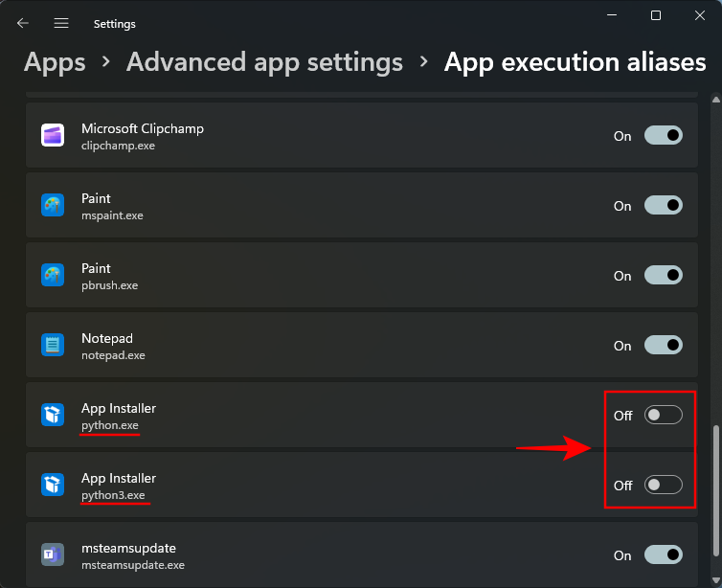
Task: Disable the Microsoft Clipchamp alias toggle
Action: pyautogui.click(x=663, y=136)
